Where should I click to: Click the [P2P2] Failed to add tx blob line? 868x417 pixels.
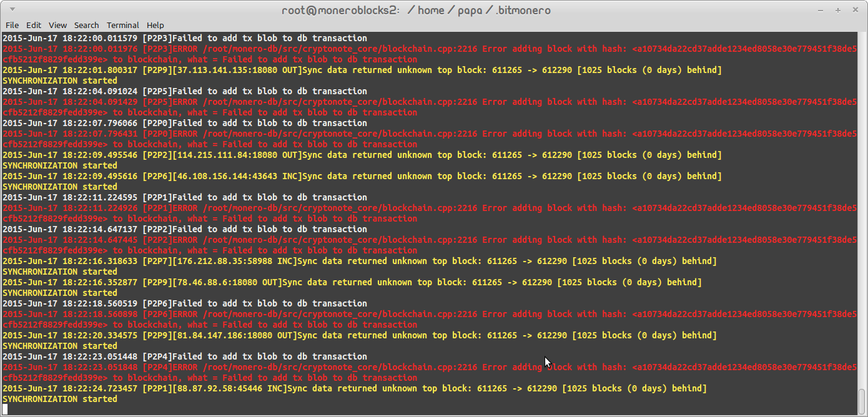[185, 229]
